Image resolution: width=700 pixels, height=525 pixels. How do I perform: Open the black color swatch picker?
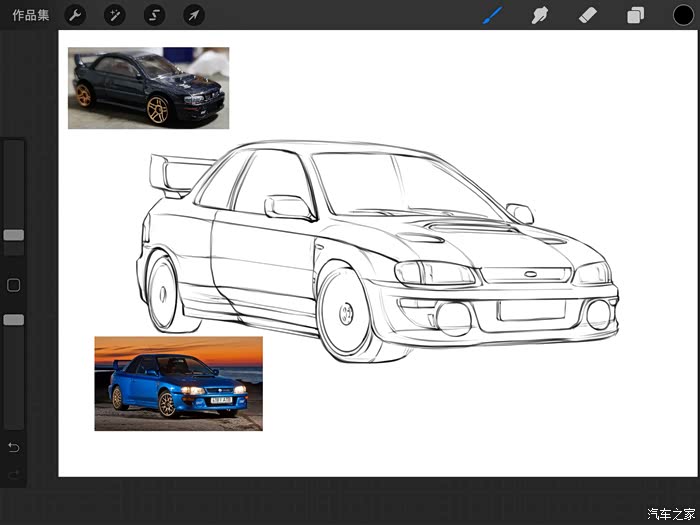coord(683,15)
